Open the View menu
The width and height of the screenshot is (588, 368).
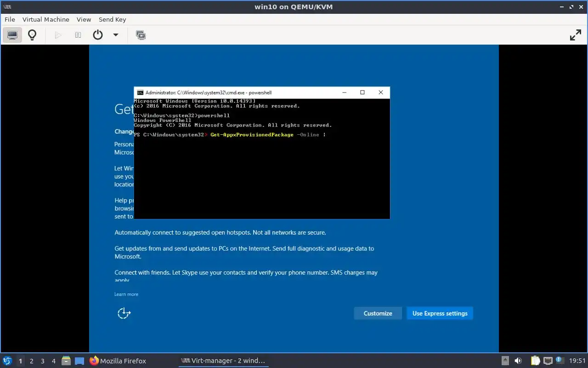(x=84, y=19)
